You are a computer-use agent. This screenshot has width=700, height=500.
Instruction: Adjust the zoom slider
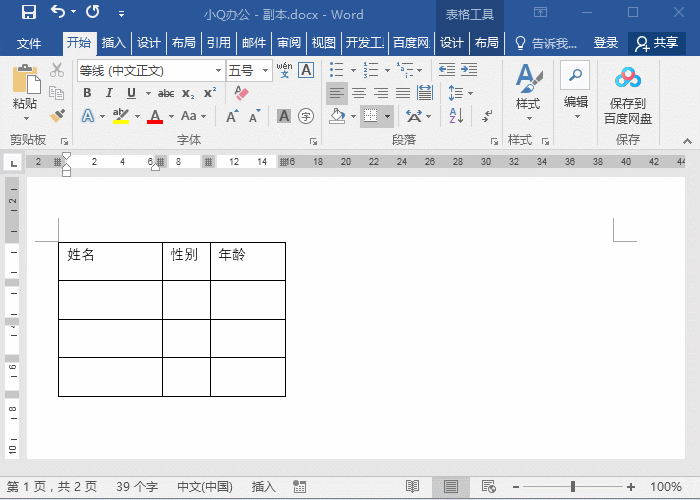tap(573, 486)
